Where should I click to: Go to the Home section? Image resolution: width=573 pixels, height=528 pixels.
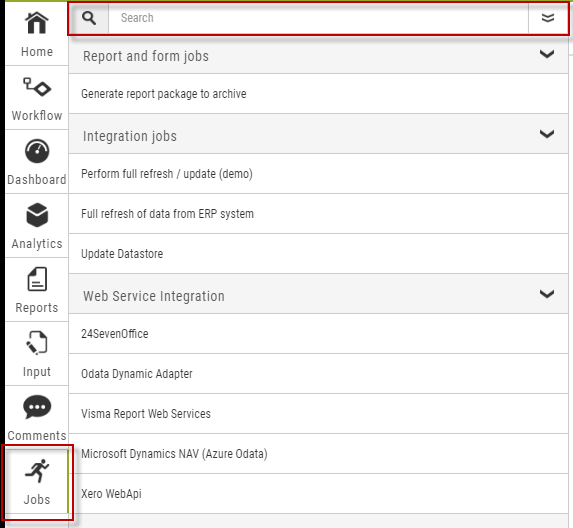click(37, 34)
